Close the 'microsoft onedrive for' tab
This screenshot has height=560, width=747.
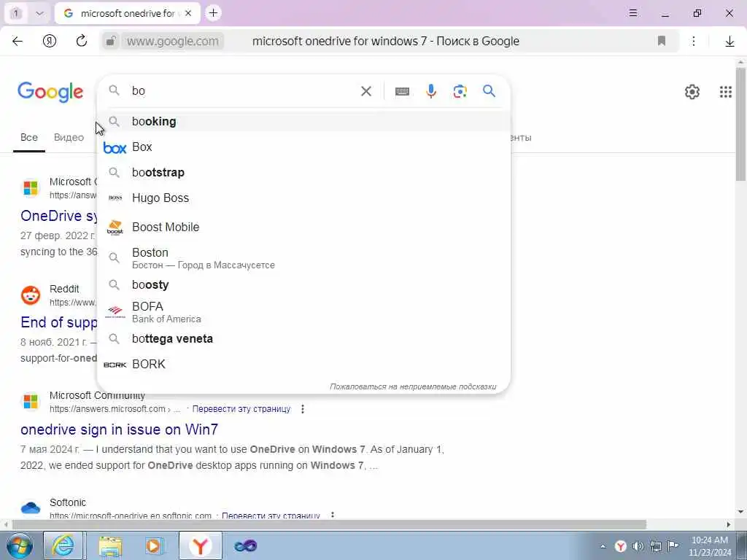pos(188,13)
